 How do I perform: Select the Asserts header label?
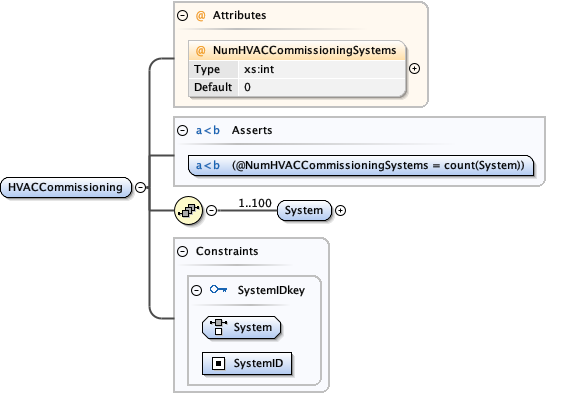pos(252,130)
